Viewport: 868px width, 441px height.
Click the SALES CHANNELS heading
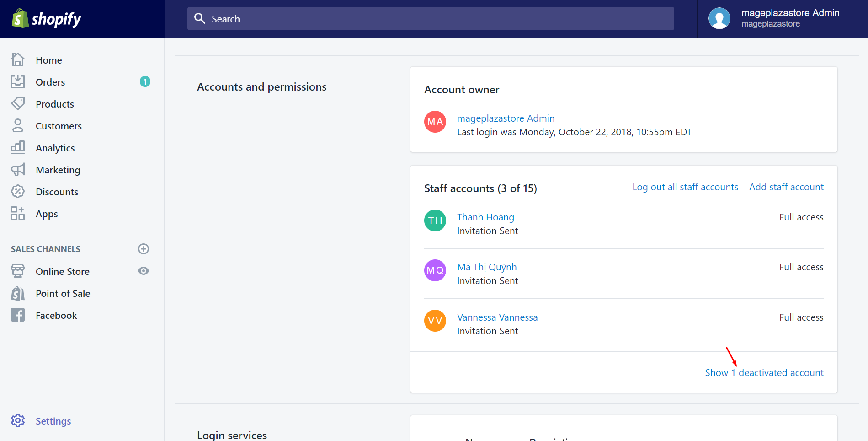click(x=46, y=249)
